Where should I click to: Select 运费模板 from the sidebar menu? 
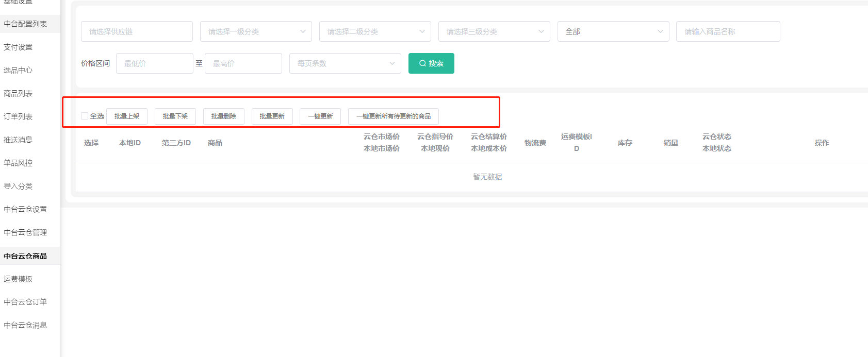tap(18, 279)
